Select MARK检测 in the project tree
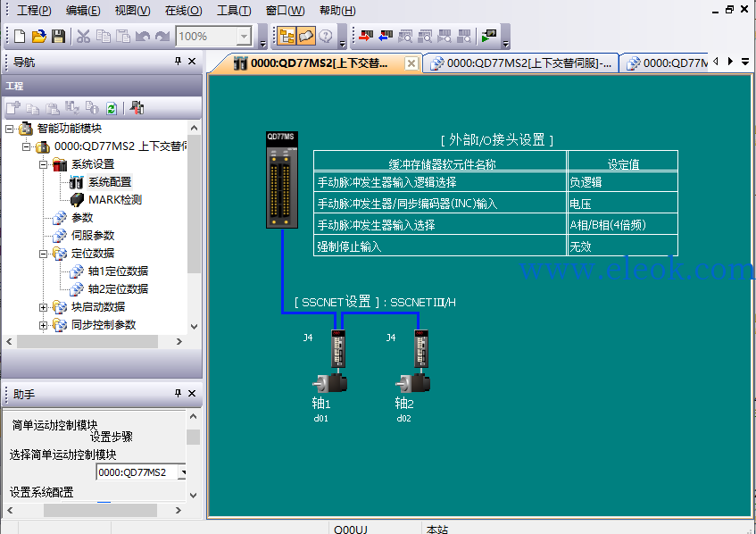Image resolution: width=756 pixels, height=534 pixels. (115, 200)
